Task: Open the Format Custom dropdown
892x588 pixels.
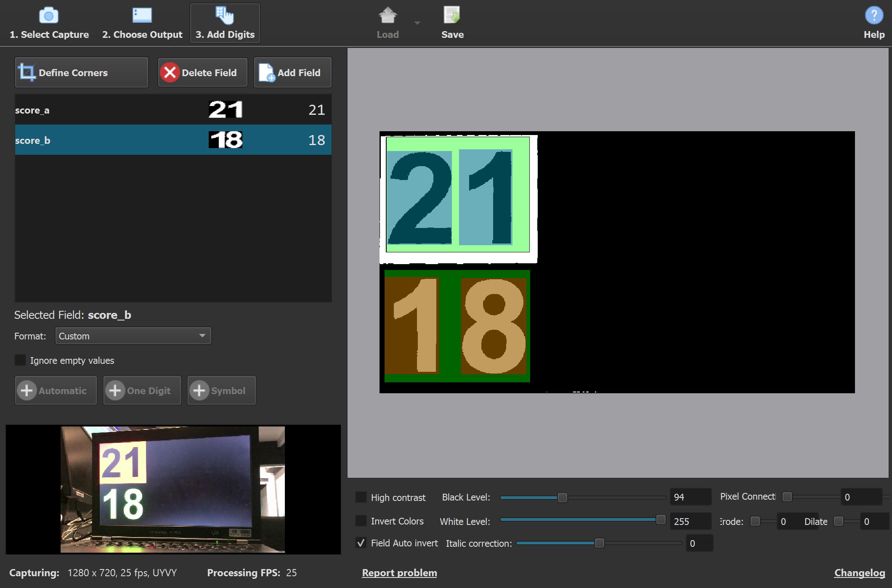Action: (133, 336)
